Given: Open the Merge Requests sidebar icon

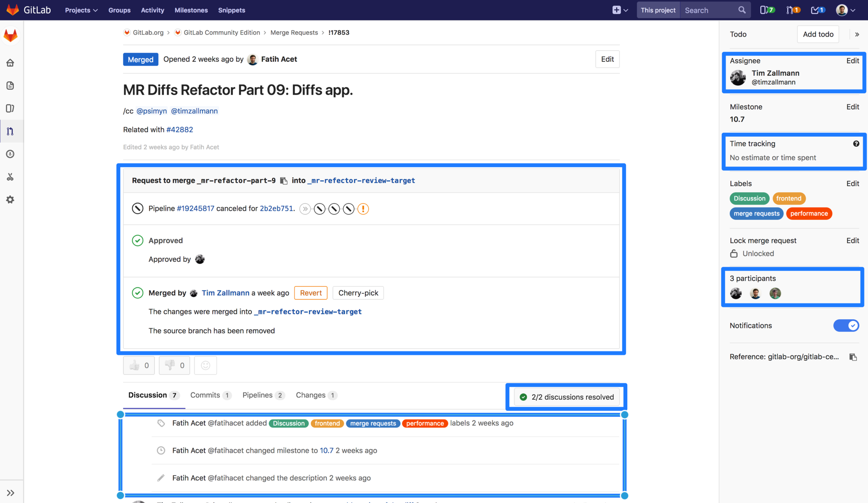Looking at the screenshot, I should [10, 131].
